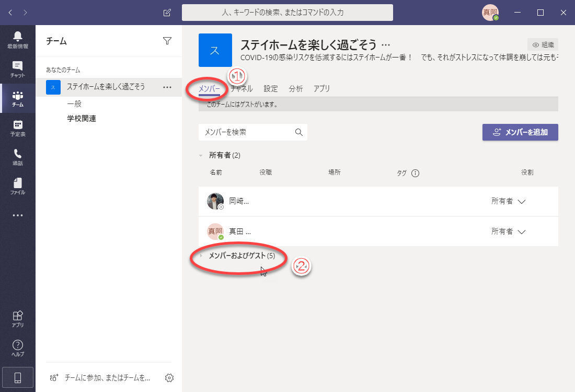Click the COVID-19 team description text
The width and height of the screenshot is (575, 392).
(399, 57)
